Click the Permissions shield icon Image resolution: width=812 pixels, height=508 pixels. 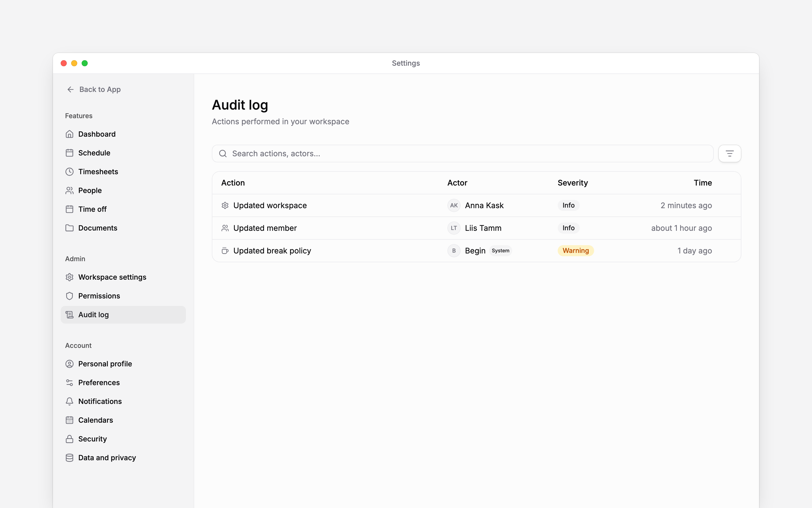pos(70,296)
